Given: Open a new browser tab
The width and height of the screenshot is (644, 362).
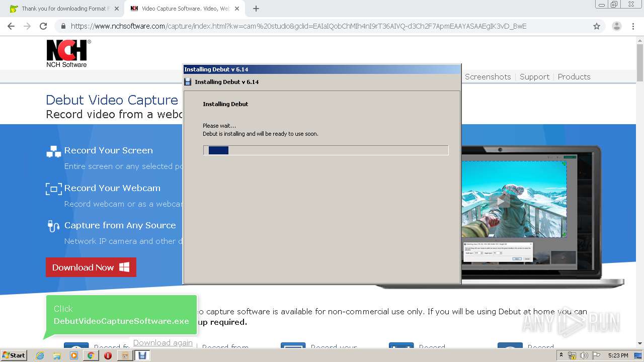Looking at the screenshot, I should (x=256, y=9).
